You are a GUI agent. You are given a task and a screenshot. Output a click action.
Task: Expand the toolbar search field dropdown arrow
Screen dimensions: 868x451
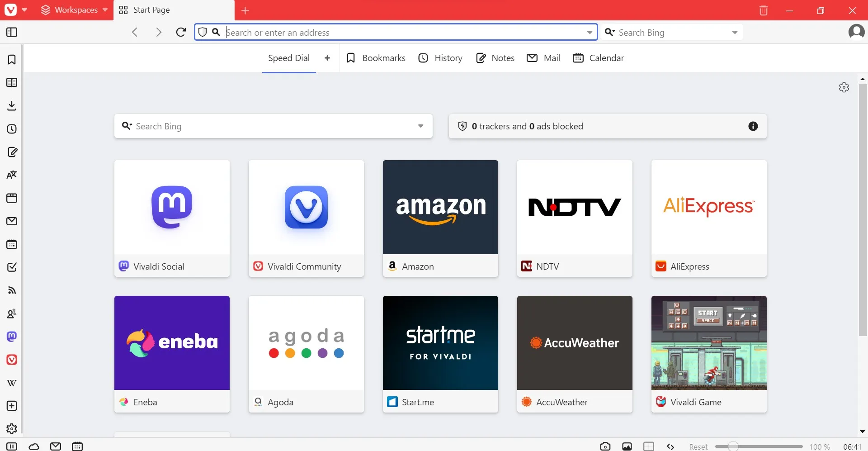click(x=735, y=32)
